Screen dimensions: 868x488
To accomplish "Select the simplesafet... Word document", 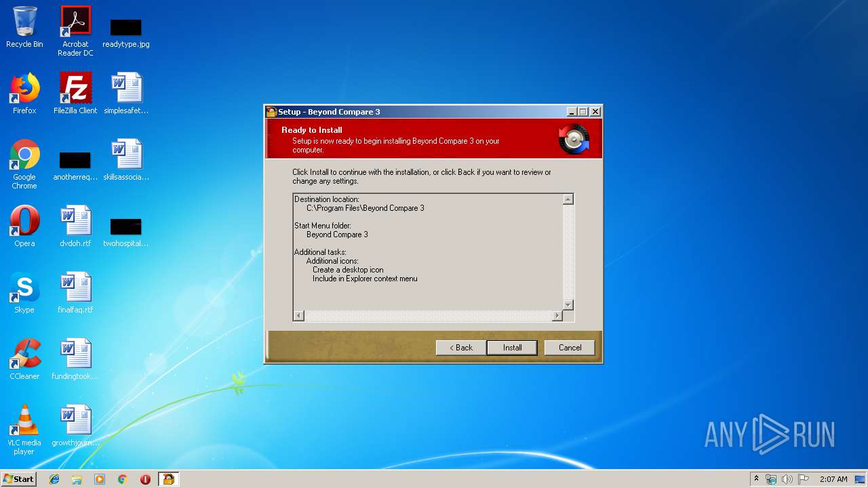I will click(x=126, y=94).
